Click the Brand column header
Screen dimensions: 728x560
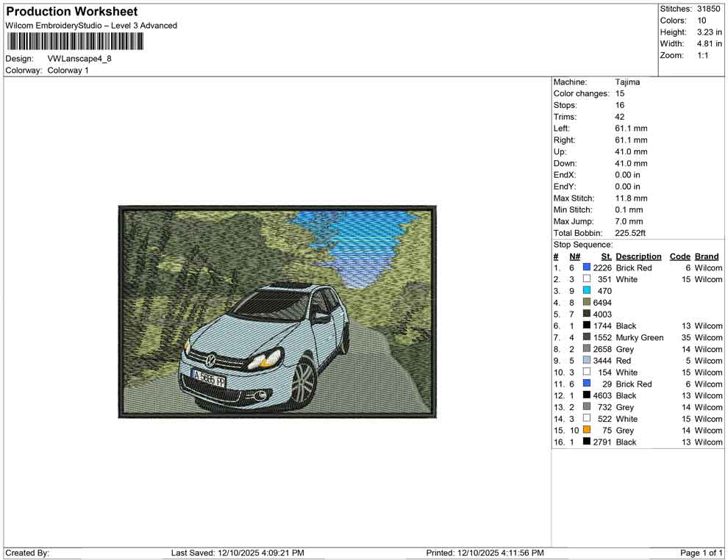coord(707,256)
